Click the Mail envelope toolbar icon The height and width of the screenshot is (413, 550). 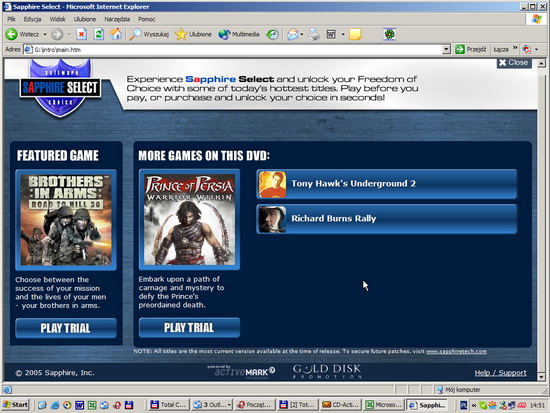pos(293,34)
